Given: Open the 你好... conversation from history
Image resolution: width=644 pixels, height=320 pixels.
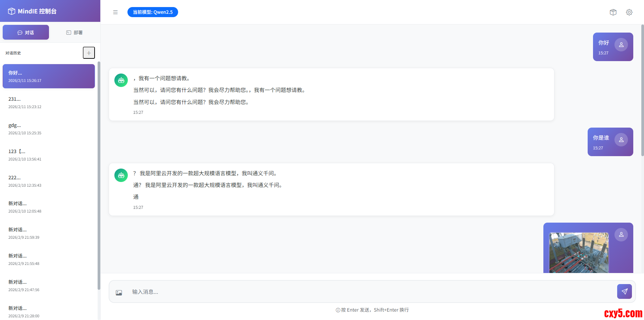Looking at the screenshot, I should click(49, 76).
